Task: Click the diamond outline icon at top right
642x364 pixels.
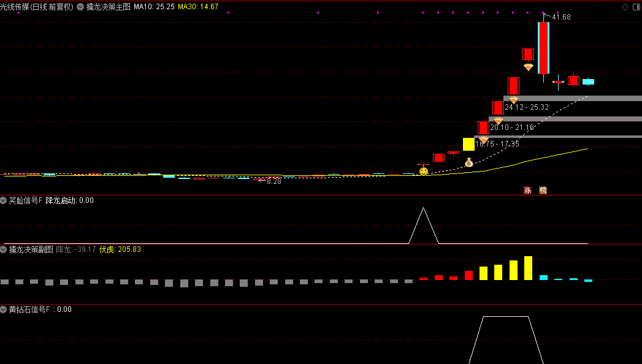Action: click(625, 7)
